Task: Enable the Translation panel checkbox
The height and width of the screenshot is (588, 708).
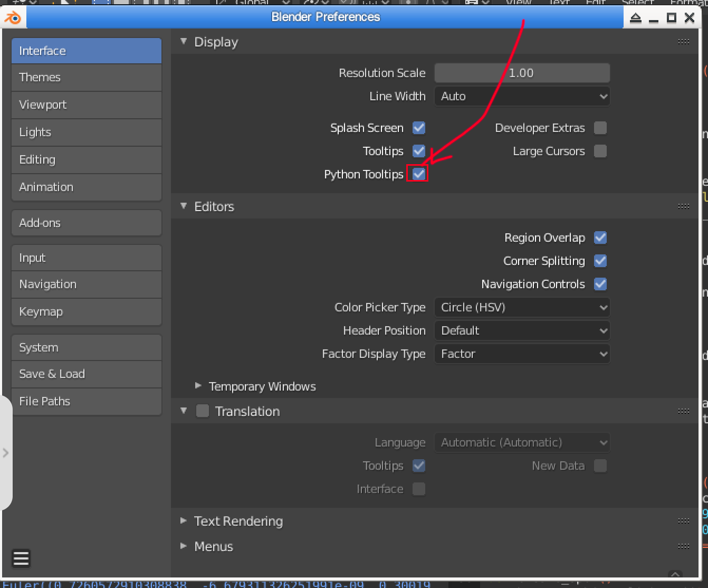Action: [203, 411]
